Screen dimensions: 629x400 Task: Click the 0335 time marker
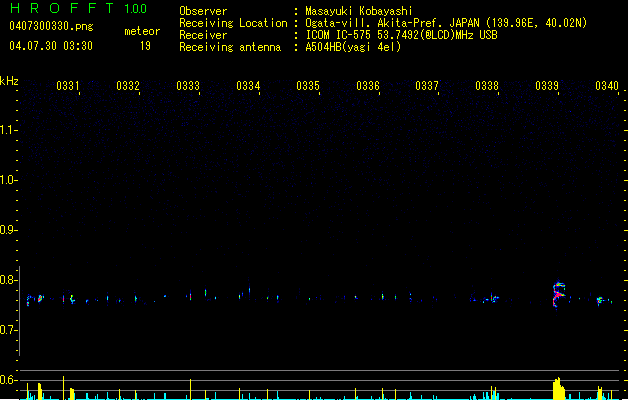coord(308,86)
